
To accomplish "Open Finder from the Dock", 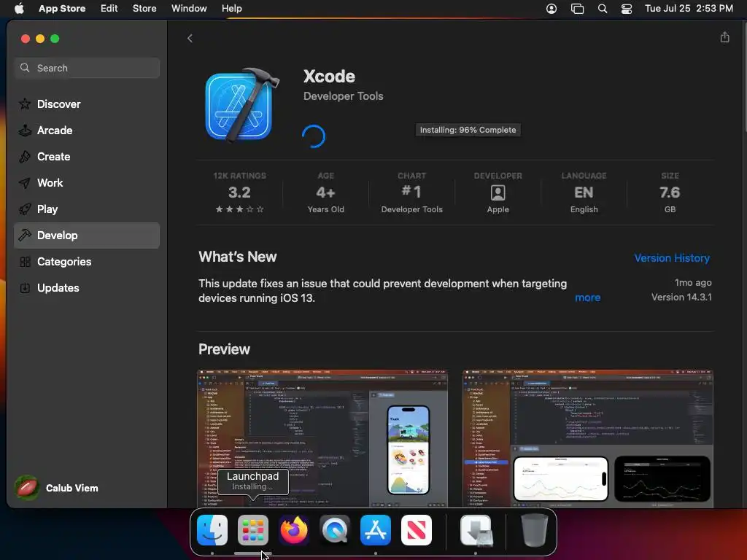I will (x=212, y=530).
